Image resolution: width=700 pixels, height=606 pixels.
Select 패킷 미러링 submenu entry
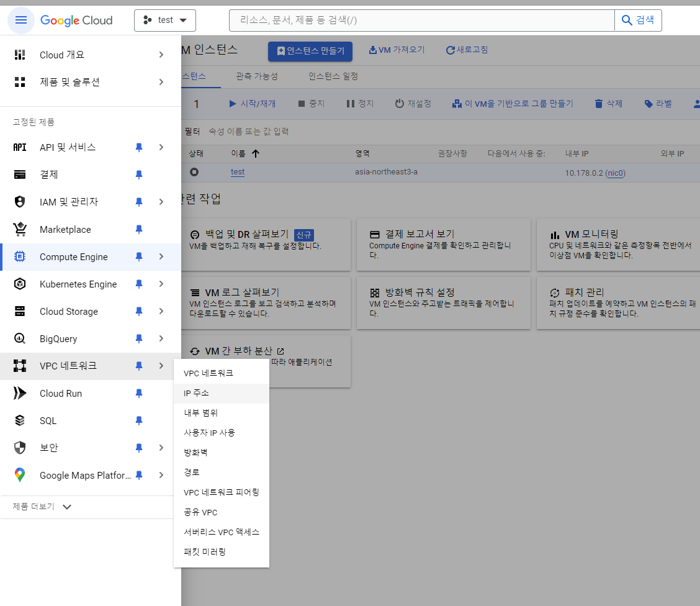222,552
